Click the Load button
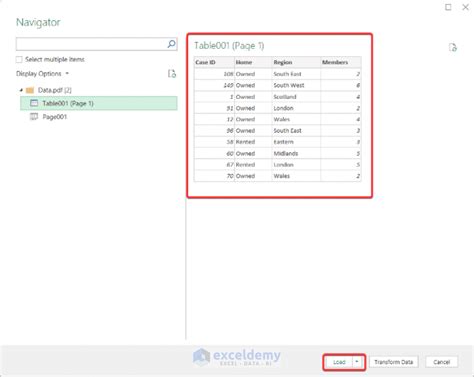Viewport: 474px width, 377px height. 339,362
